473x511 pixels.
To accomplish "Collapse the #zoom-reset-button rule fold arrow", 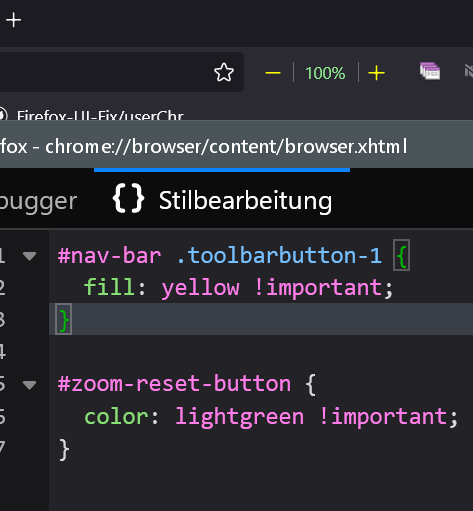I will click(x=29, y=385).
